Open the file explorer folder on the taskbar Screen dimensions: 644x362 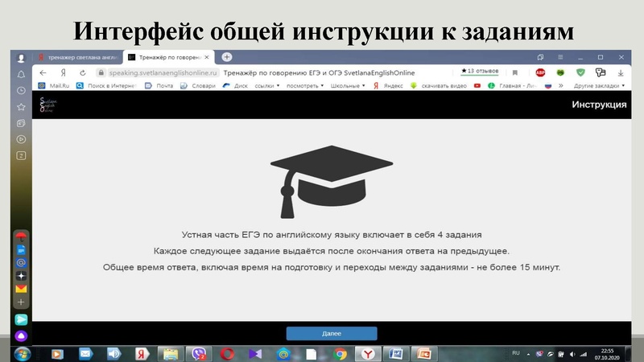coord(171,354)
